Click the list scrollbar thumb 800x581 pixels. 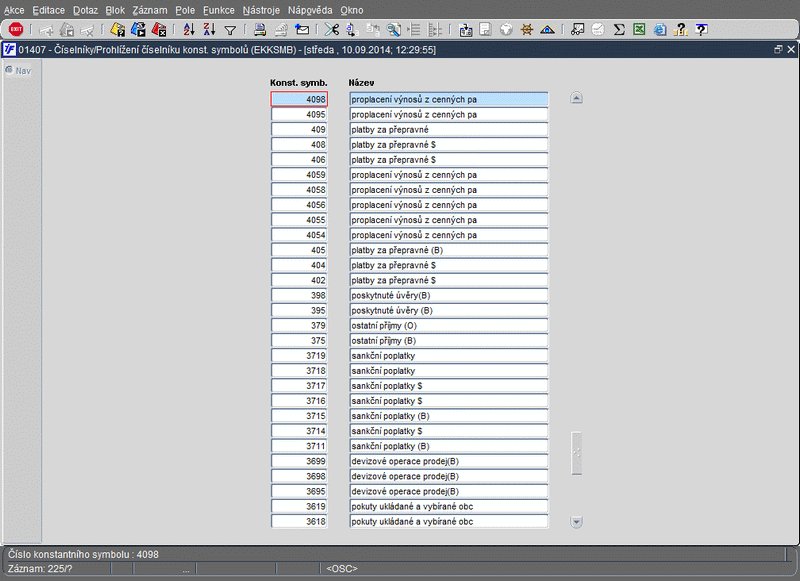pos(577,453)
